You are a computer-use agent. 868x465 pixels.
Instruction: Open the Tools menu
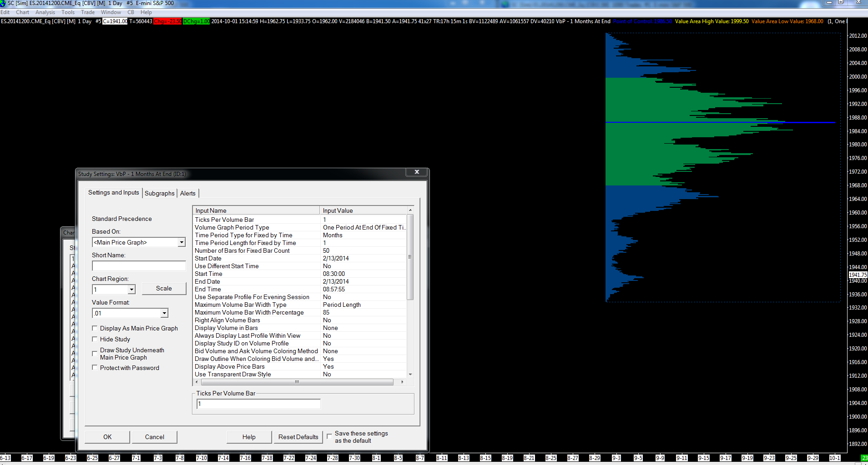(68, 12)
